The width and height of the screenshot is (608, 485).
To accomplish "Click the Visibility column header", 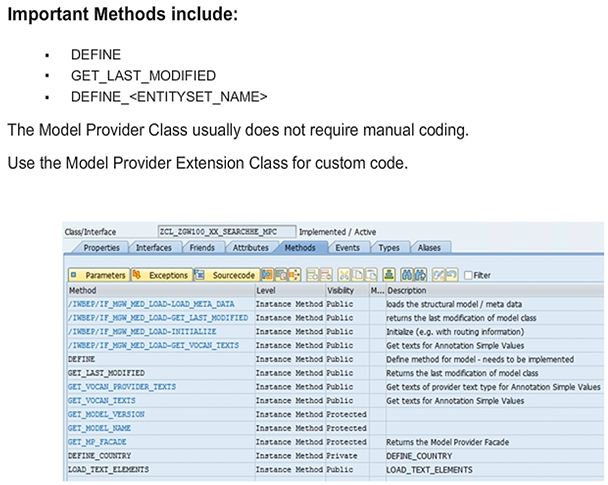I will pos(340,290).
